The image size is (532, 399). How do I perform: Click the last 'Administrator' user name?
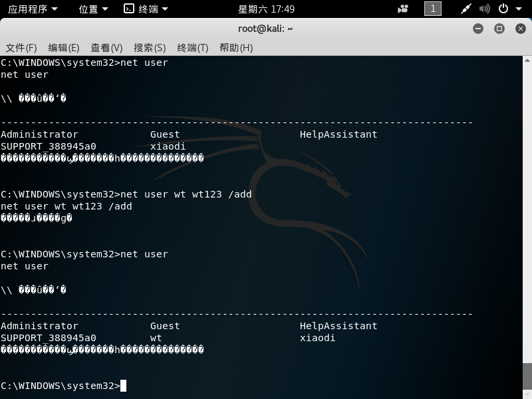pos(39,326)
